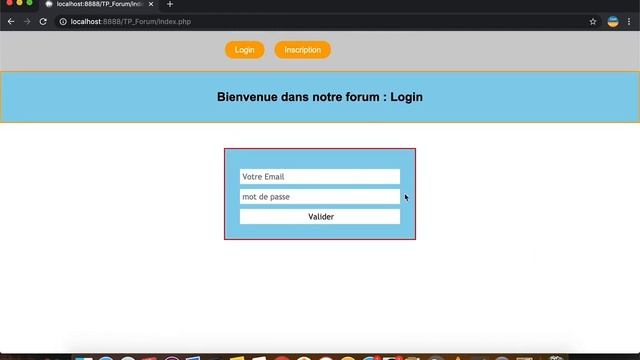
Task: Submit the form with Valider
Action: tap(320, 217)
